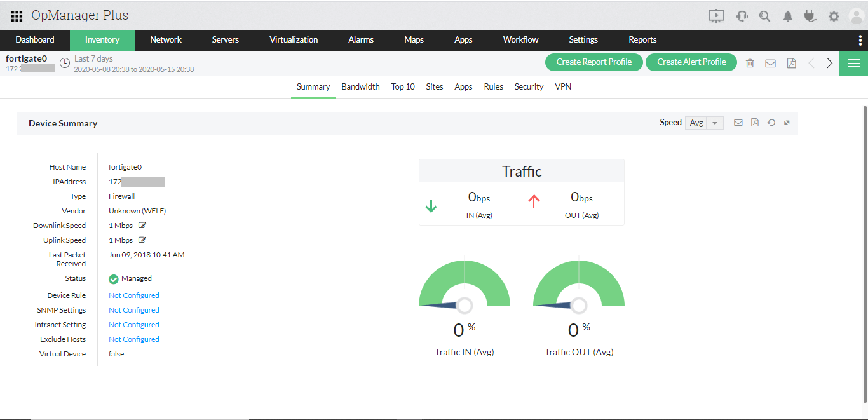Email the Device Summary report
Viewport: 868px width, 420px height.
(x=738, y=122)
